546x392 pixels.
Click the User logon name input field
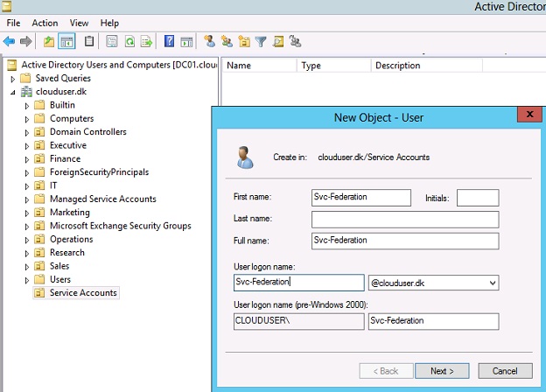[x=298, y=283]
